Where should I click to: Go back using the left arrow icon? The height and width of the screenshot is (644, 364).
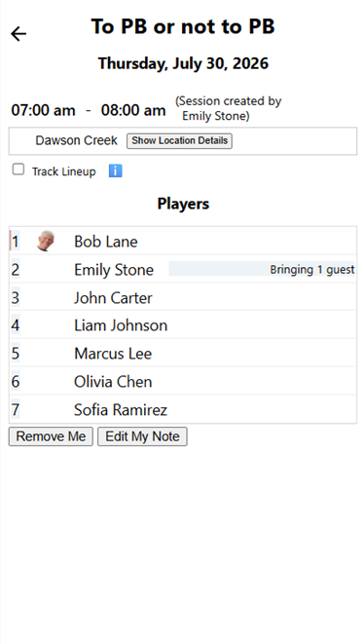pyautogui.click(x=18, y=34)
